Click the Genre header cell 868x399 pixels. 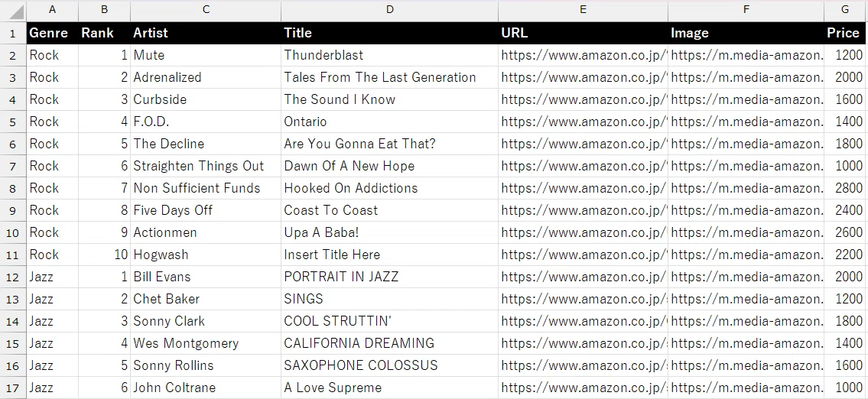point(52,33)
